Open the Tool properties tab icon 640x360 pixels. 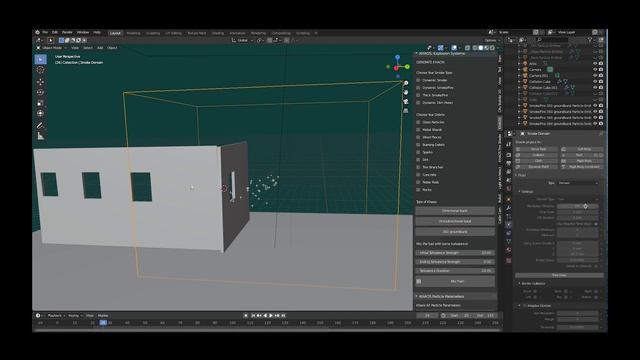[x=509, y=144]
